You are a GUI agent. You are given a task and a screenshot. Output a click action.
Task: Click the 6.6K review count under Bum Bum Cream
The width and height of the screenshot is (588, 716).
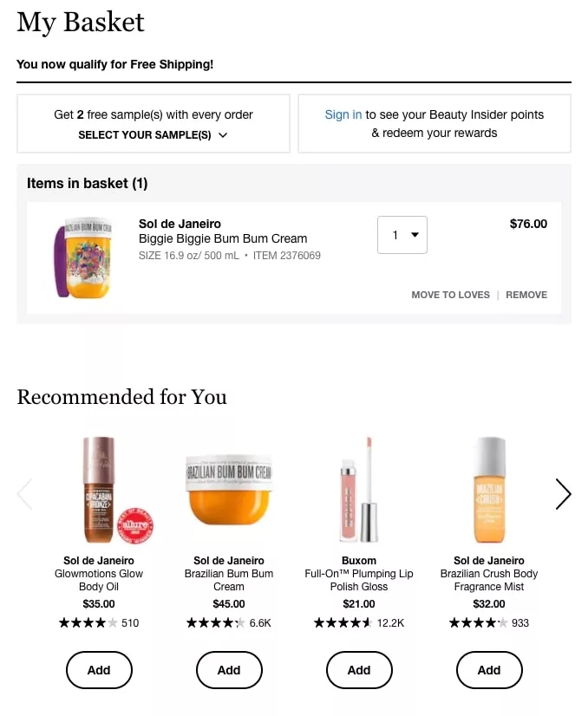pyautogui.click(x=260, y=622)
